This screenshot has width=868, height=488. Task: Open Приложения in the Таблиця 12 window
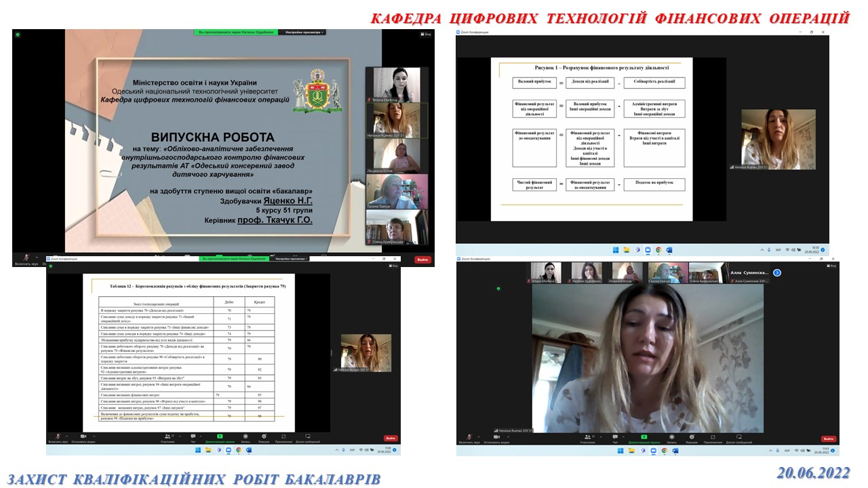click(283, 439)
